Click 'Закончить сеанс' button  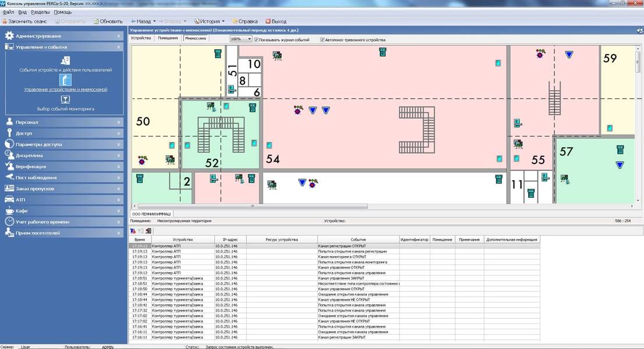click(26, 22)
